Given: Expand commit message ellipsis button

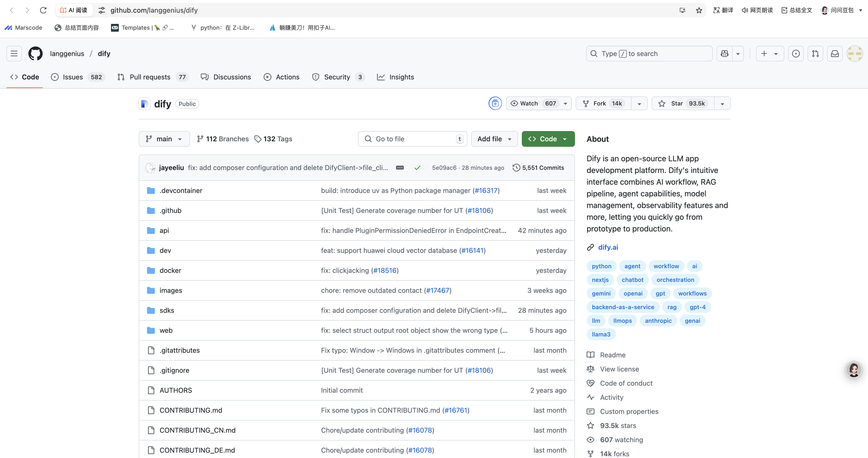Looking at the screenshot, I should tap(400, 168).
